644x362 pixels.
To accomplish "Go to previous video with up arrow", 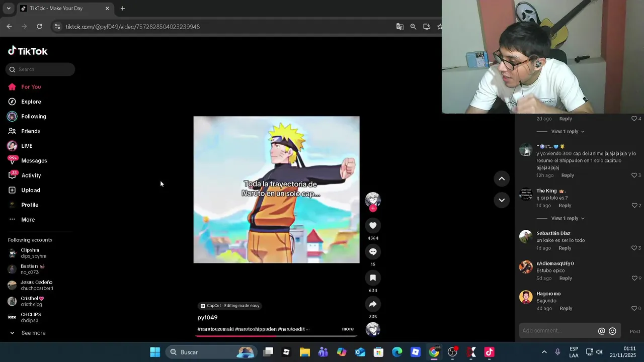I will tap(502, 178).
